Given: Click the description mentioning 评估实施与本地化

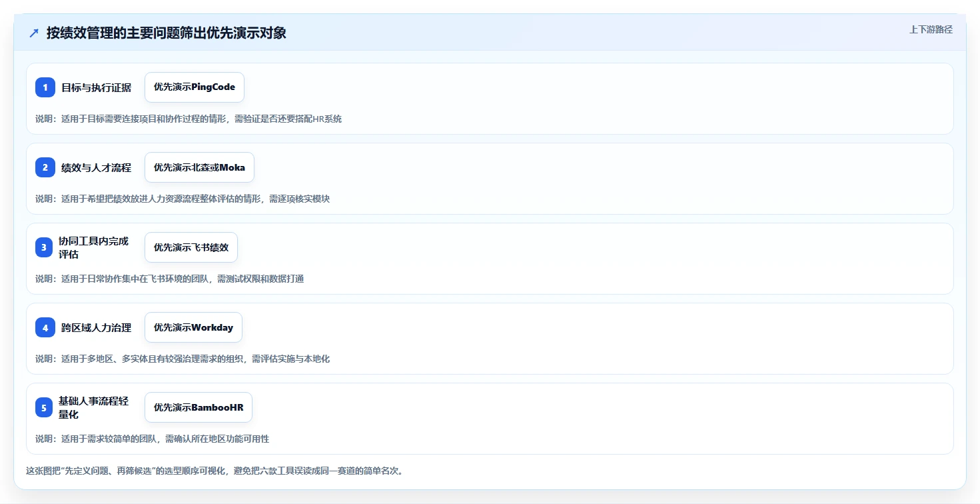Looking at the screenshot, I should tap(183, 359).
